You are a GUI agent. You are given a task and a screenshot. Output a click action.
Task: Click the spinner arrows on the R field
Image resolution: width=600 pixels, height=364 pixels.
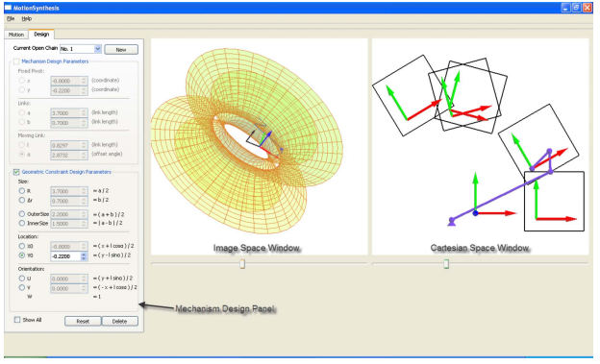pos(84,191)
